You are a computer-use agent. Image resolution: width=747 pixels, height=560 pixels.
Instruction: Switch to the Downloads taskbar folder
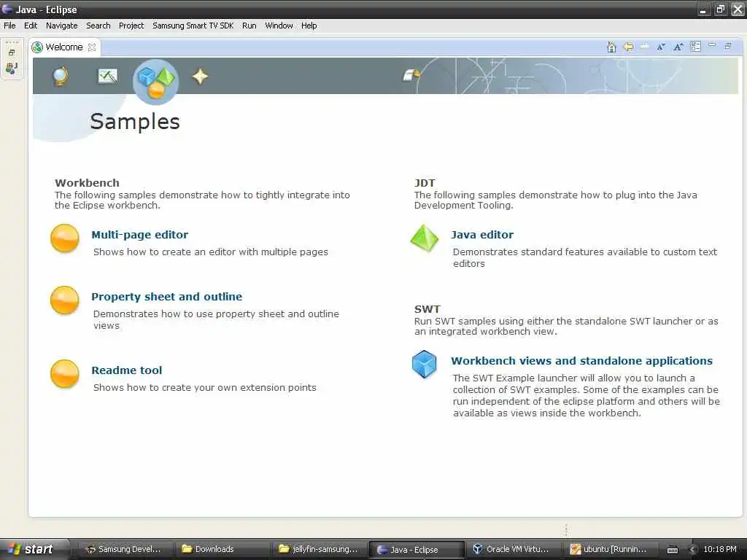222,549
